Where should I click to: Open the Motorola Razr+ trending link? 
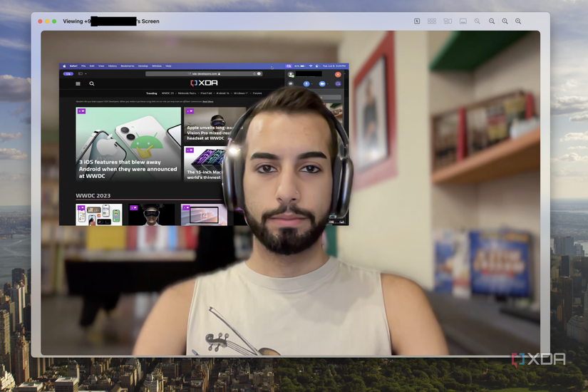click(187, 93)
